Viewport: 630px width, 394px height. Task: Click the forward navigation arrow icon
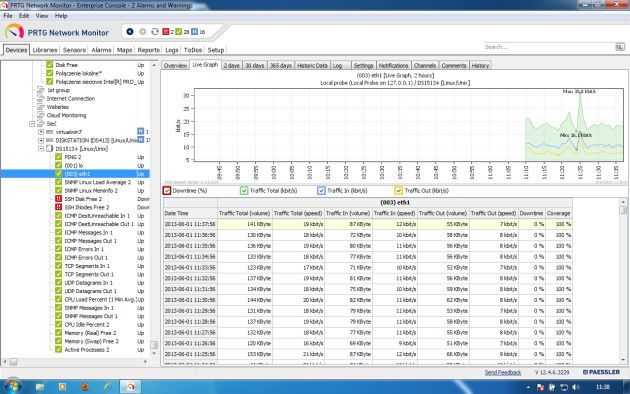[x=143, y=31]
